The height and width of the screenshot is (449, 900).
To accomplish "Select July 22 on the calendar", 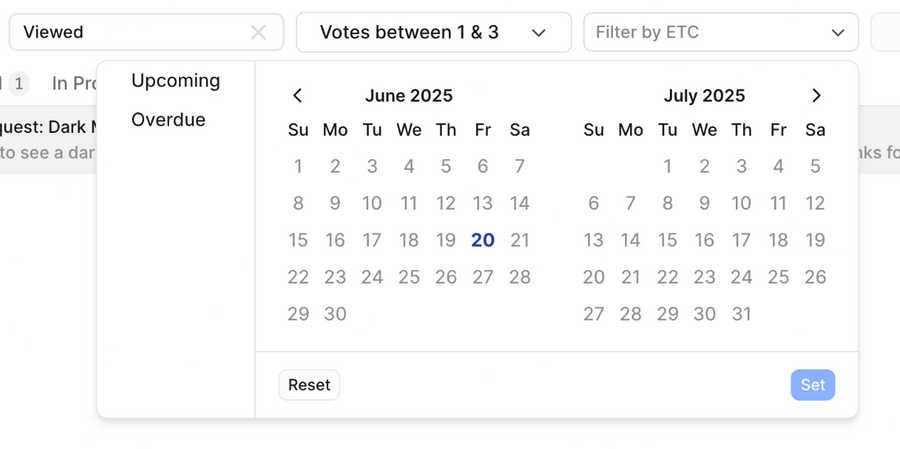I will (x=668, y=277).
